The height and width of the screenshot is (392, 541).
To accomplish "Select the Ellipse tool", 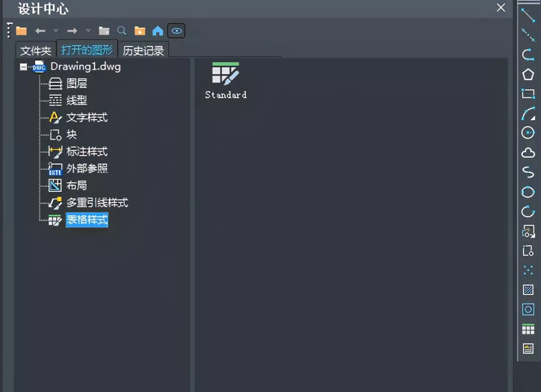I will coord(528,192).
